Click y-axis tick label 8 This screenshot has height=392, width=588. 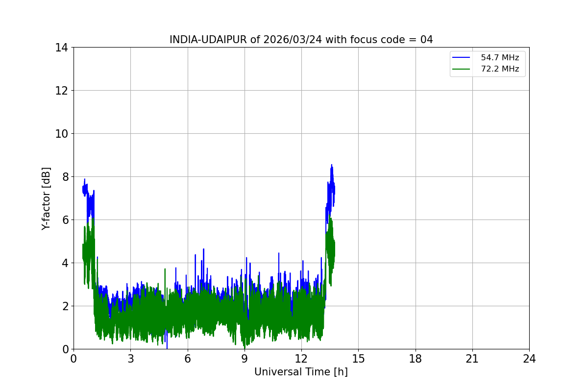point(64,177)
